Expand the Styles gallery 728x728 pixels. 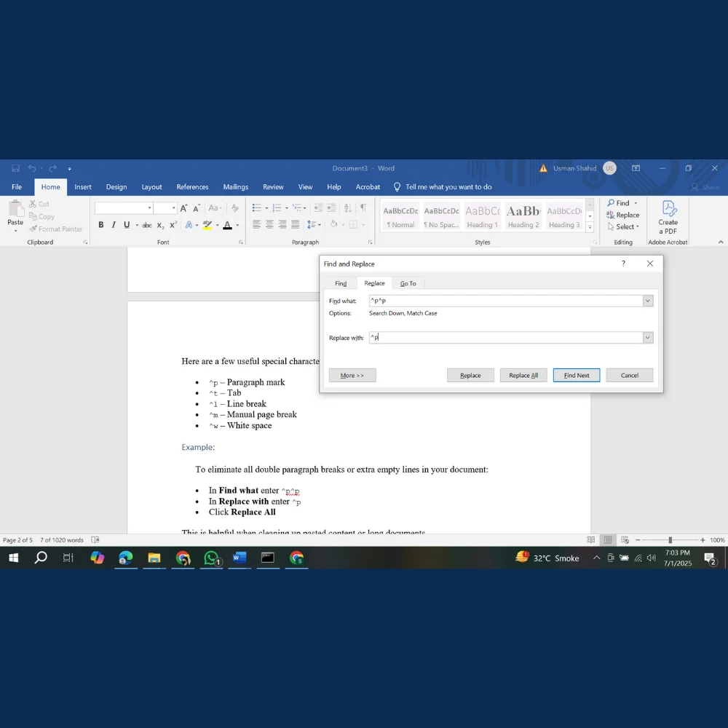point(590,227)
